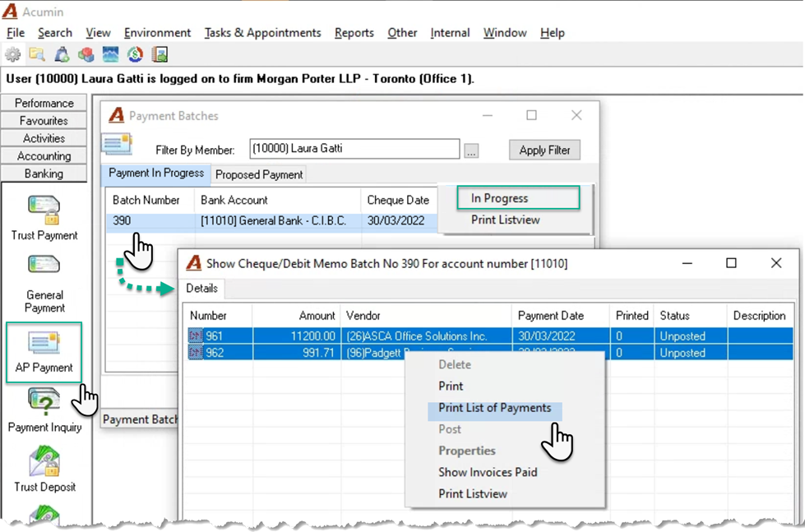Select batch number 390 row

tap(272, 221)
